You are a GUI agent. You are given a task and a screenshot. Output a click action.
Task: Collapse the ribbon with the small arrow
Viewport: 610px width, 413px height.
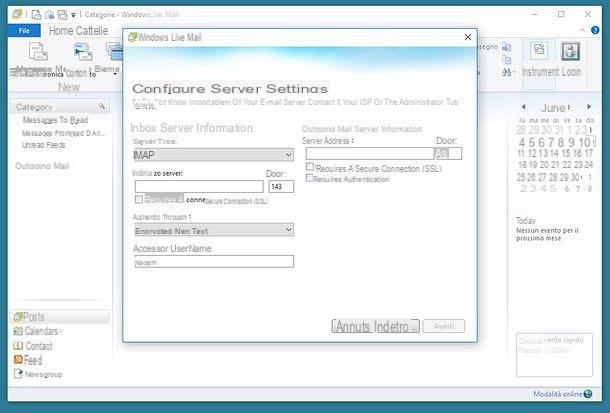pyautogui.click(x=582, y=30)
